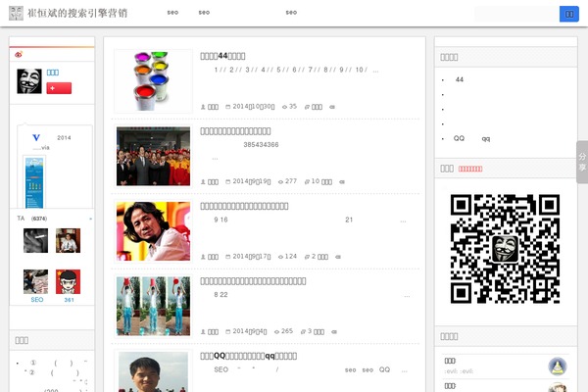Open the blog title in the header
Image resolution: width=588 pixels, height=392 pixels.
[x=77, y=13]
